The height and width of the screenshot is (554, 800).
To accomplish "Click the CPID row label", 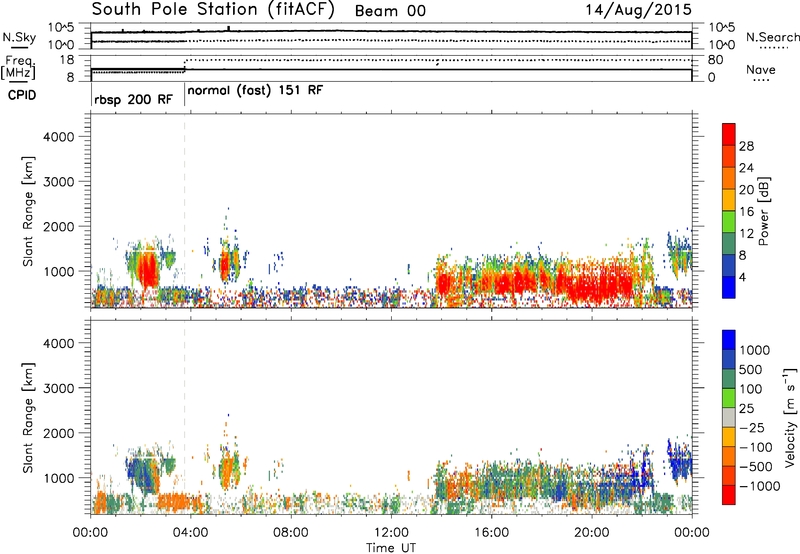I will click(22, 95).
